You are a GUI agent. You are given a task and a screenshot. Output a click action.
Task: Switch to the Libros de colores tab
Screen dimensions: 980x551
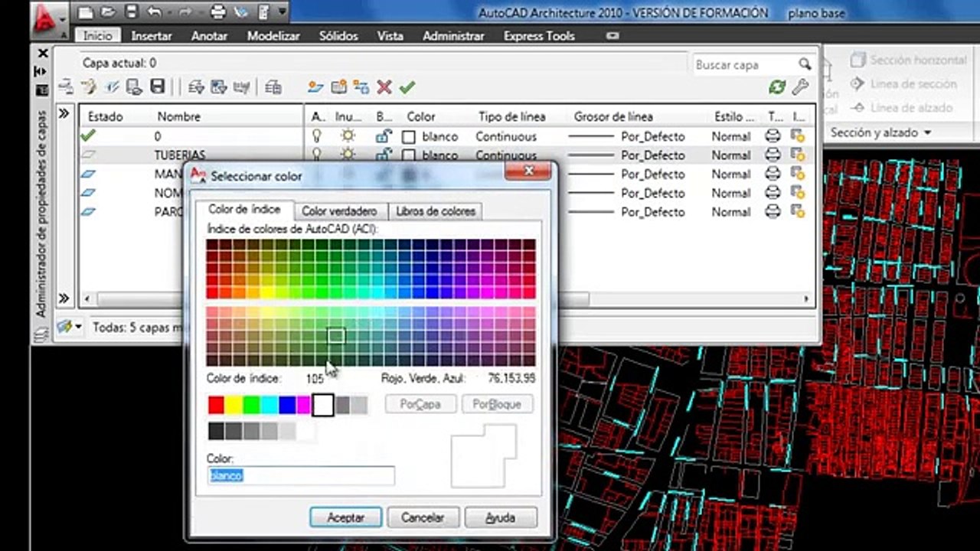436,210
